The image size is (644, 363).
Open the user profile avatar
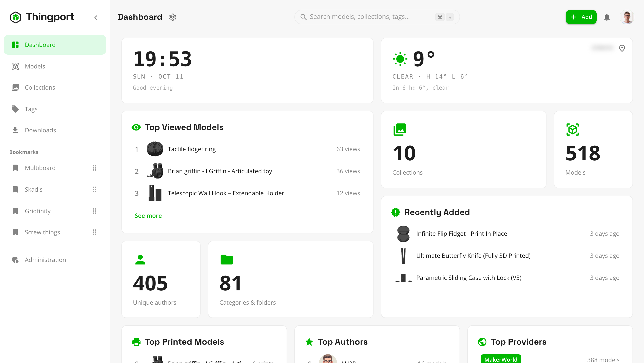click(627, 17)
